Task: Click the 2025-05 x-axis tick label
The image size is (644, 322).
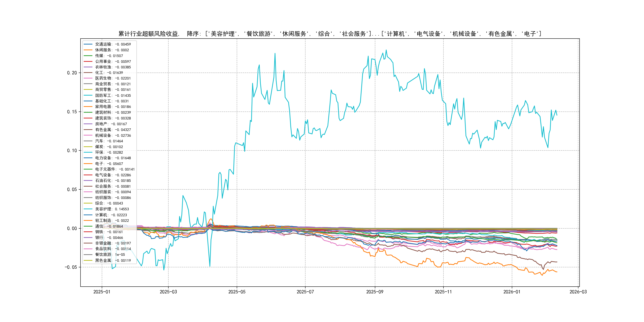Action: (x=237, y=292)
